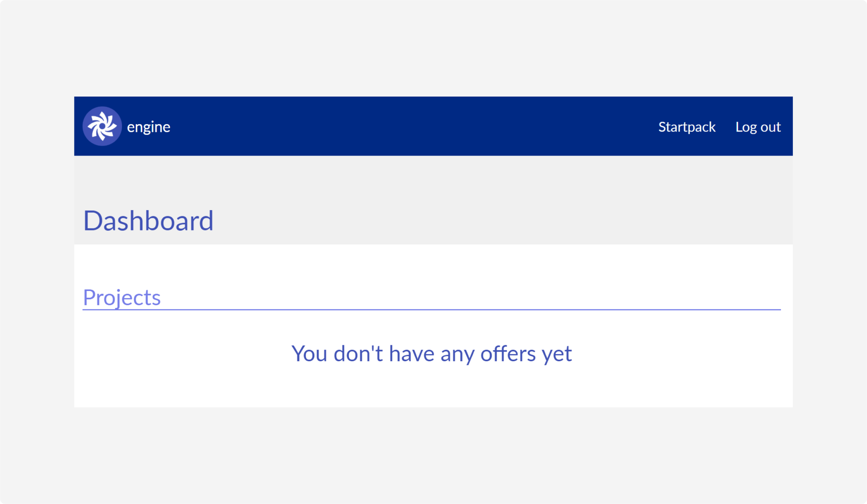Viewport: 867px width, 504px height.
Task: Click the Startpack text button
Action: [x=687, y=127]
